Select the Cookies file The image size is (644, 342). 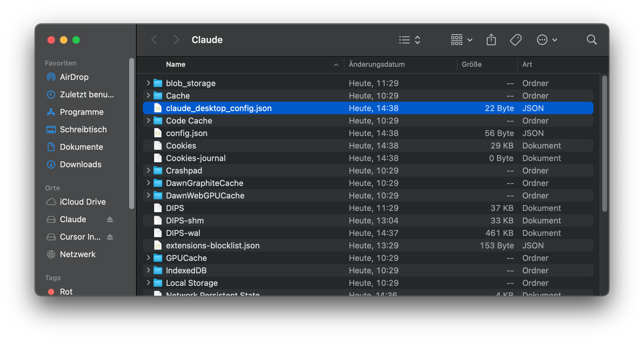[x=368, y=146]
